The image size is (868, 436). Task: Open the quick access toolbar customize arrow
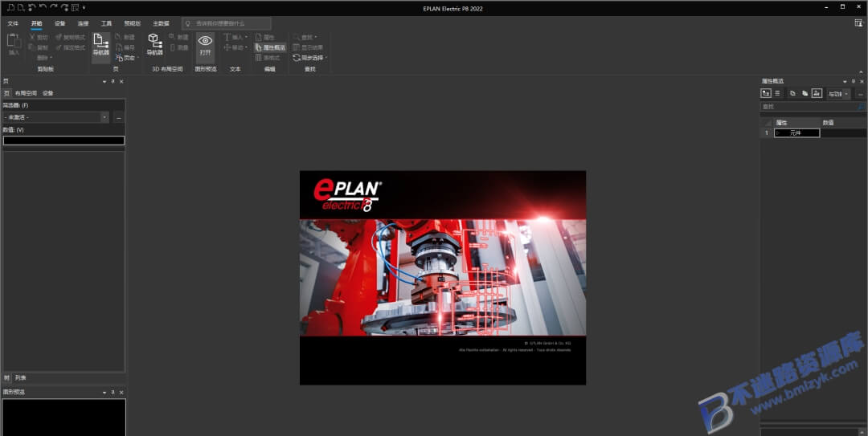(x=84, y=8)
